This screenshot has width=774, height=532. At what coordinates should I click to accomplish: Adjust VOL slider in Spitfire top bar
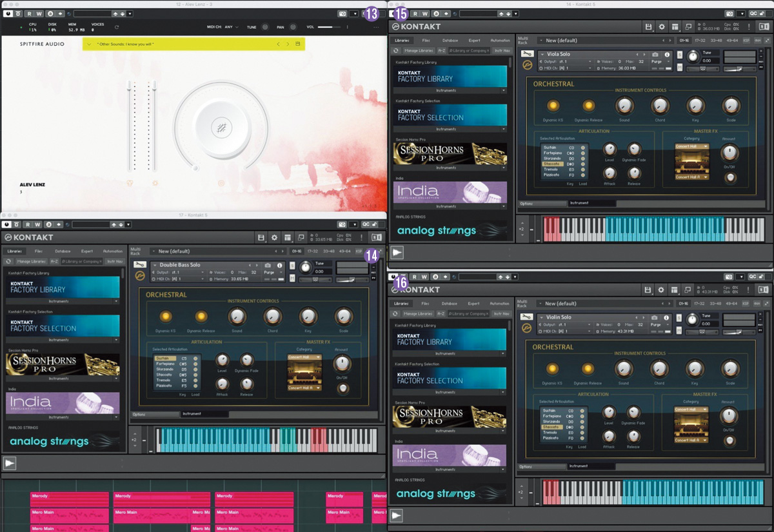point(328,27)
